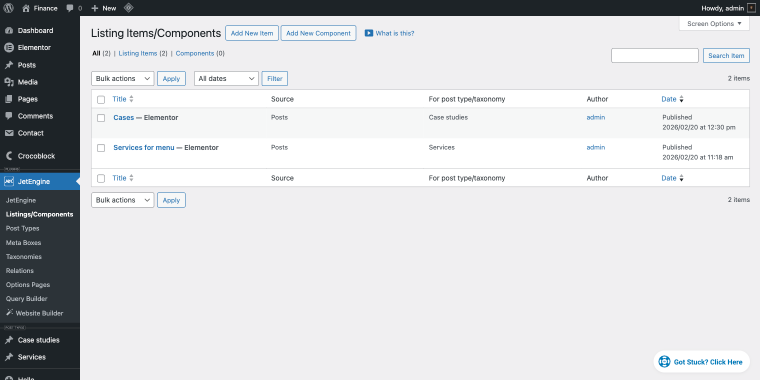This screenshot has width=760, height=380.
Task: Open the Finance site home icon
Action: (x=26, y=8)
